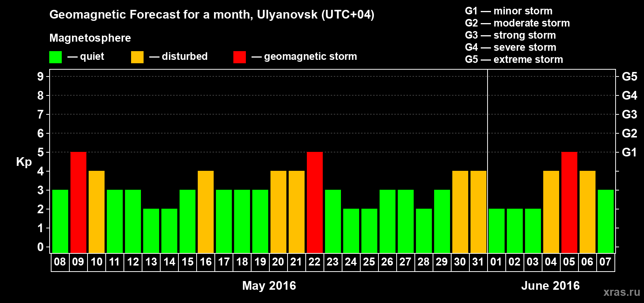Click the '— disturbed' legend label
Viewport: 644px width, 303px height.
[x=178, y=56]
